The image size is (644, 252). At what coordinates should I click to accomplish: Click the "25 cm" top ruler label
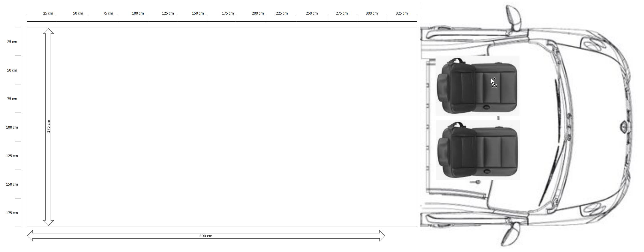click(48, 13)
